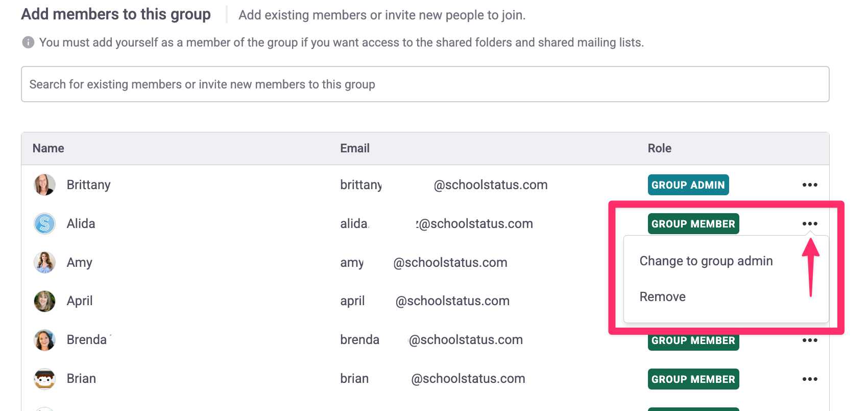Screen dimensions: 868x411
Task: Open Brian's three-dot options menu
Action: click(810, 379)
